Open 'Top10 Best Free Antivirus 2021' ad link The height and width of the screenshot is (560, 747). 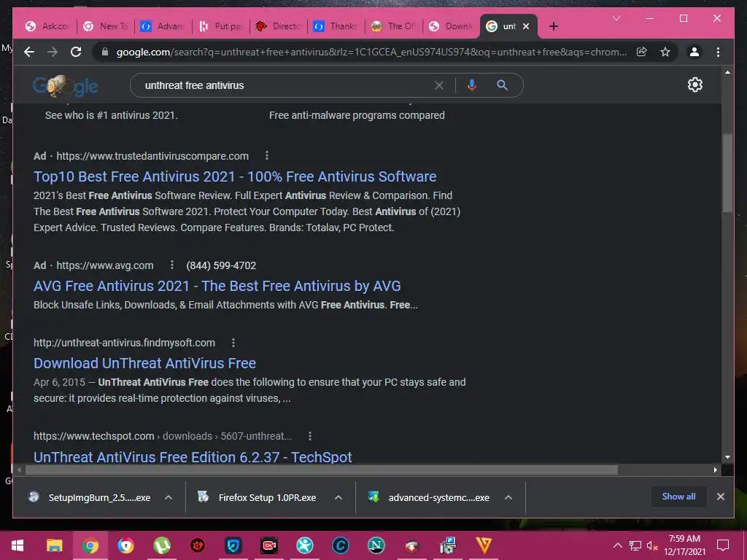coord(235,176)
